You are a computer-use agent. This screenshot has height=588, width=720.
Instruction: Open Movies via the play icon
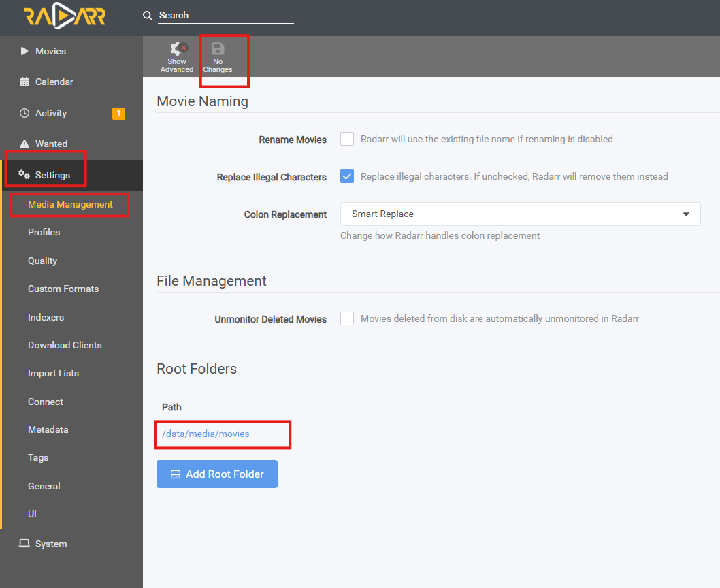point(24,51)
